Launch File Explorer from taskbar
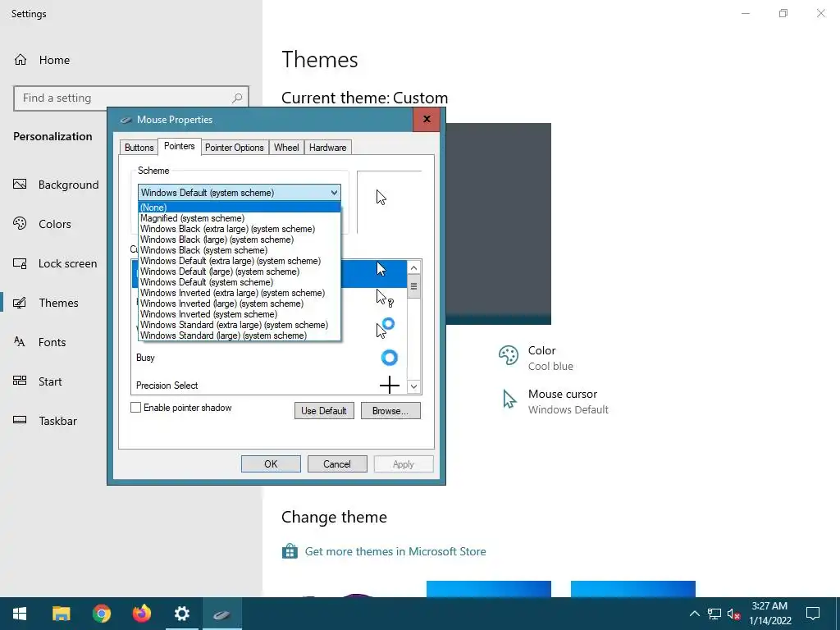This screenshot has width=840, height=630. coord(61,614)
